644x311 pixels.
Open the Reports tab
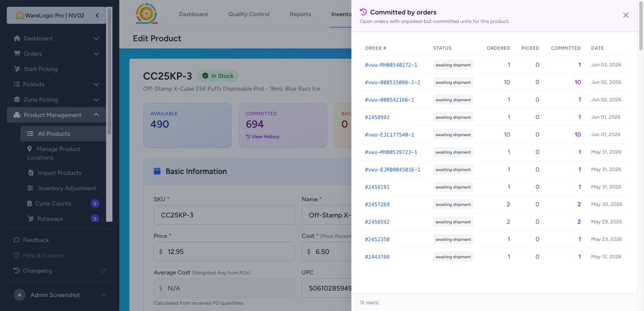(300, 14)
